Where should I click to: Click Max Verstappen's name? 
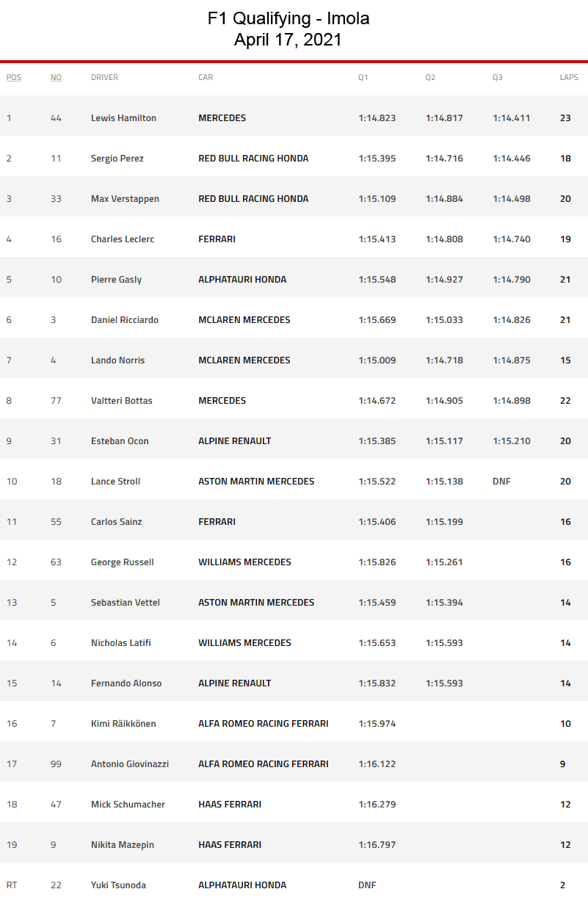click(x=125, y=199)
